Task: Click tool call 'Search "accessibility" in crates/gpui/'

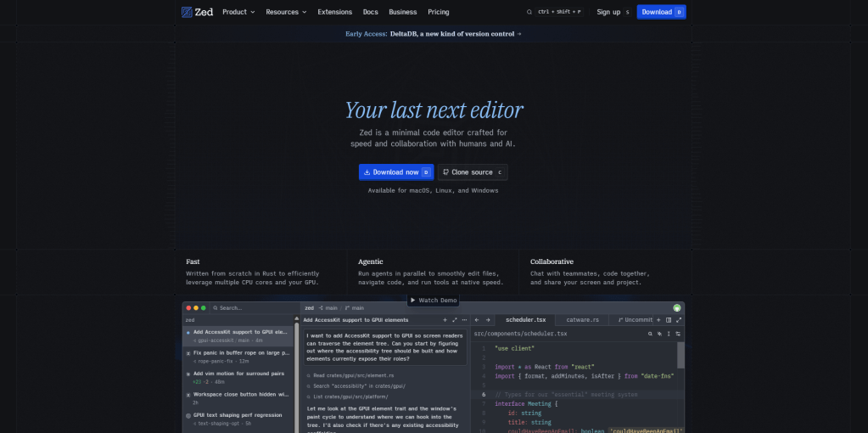Action: tap(356, 386)
